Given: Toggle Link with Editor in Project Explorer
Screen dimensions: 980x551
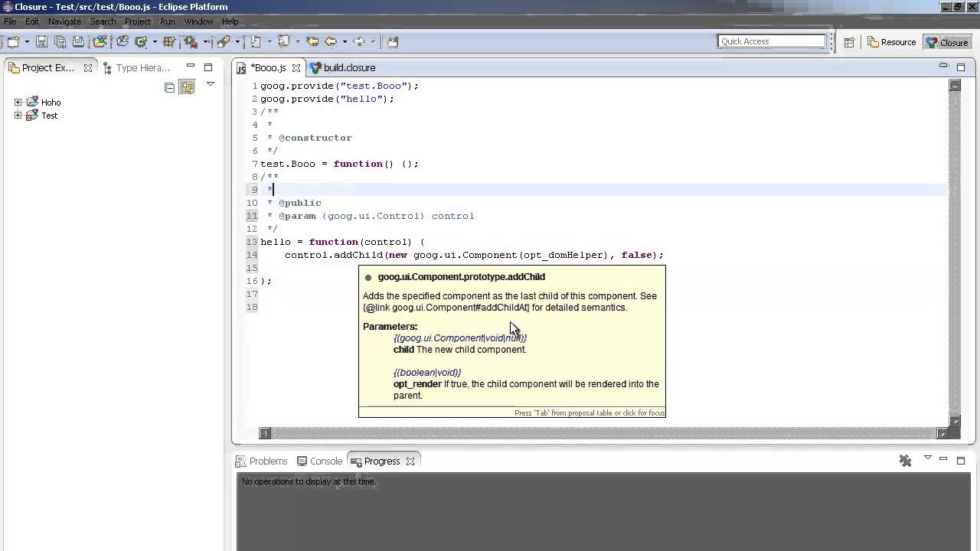Looking at the screenshot, I should 187,87.
